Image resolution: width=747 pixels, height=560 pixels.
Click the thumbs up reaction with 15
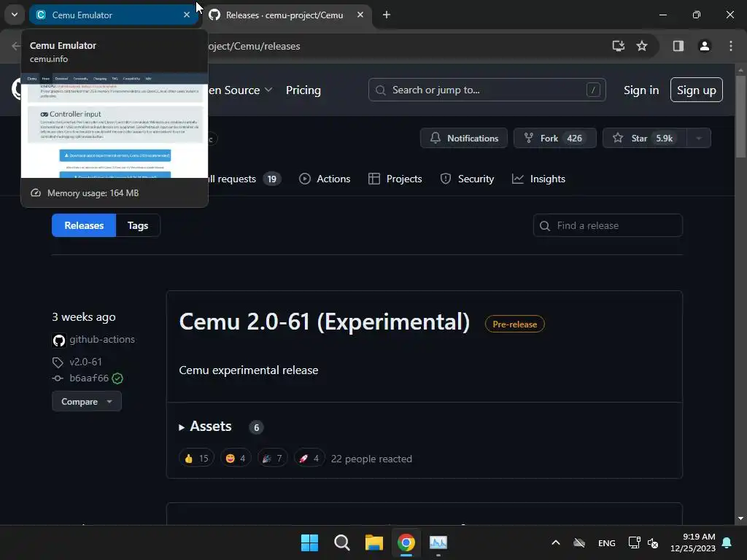click(x=197, y=459)
